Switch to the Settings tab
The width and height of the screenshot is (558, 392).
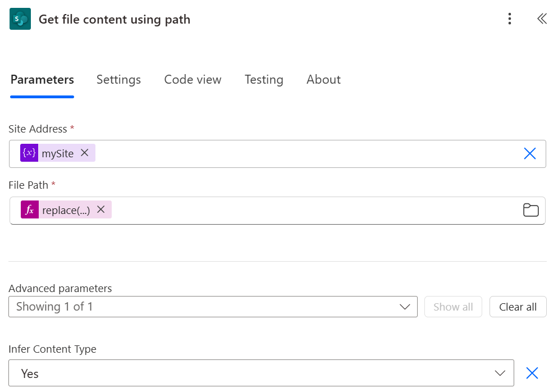click(x=118, y=79)
